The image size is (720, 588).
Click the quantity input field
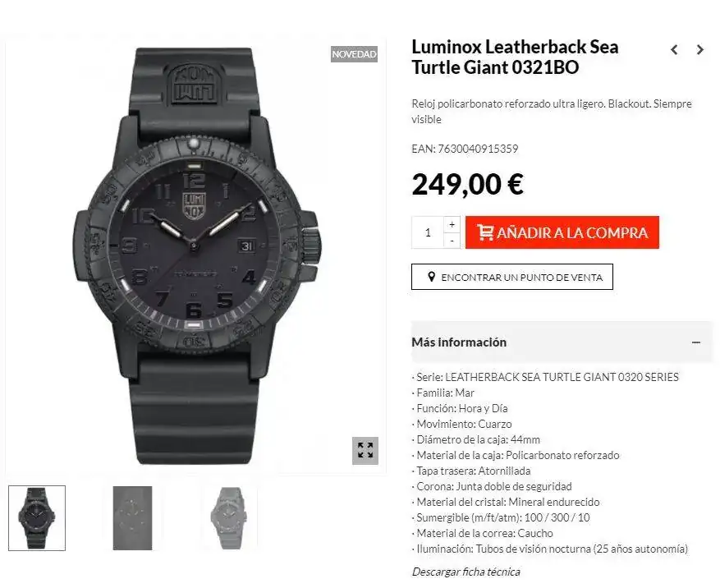428,232
